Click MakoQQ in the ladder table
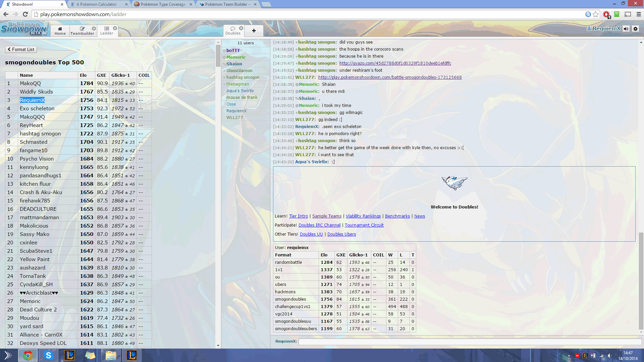This screenshot has height=362, width=644. pos(30,83)
